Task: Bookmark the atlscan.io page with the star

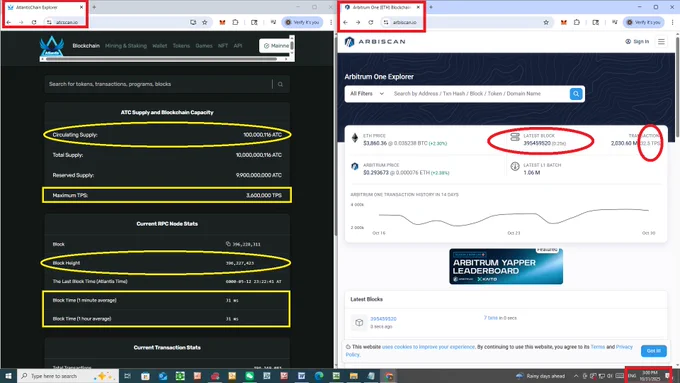Action: pyautogui.click(x=205, y=22)
